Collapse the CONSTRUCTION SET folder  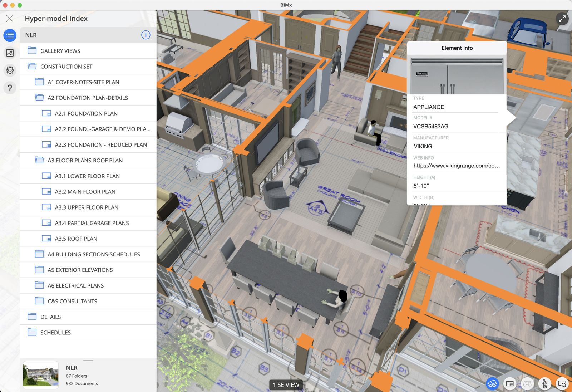[x=66, y=67]
